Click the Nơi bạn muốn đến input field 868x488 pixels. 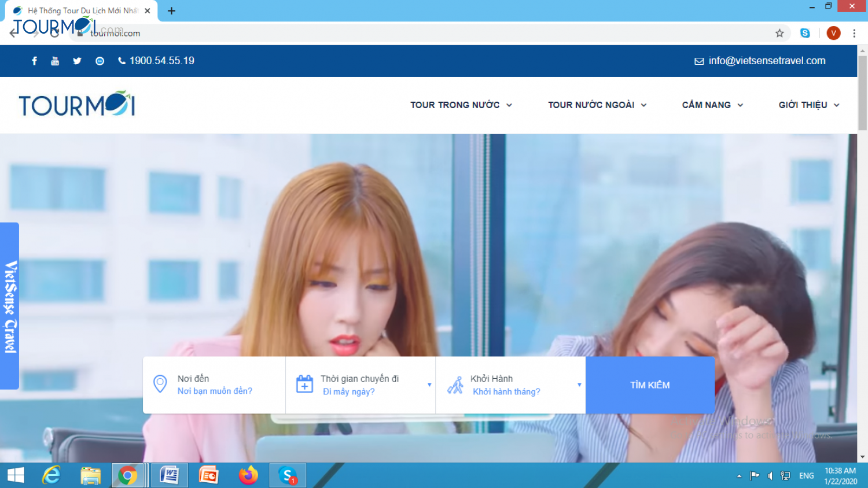point(215,391)
